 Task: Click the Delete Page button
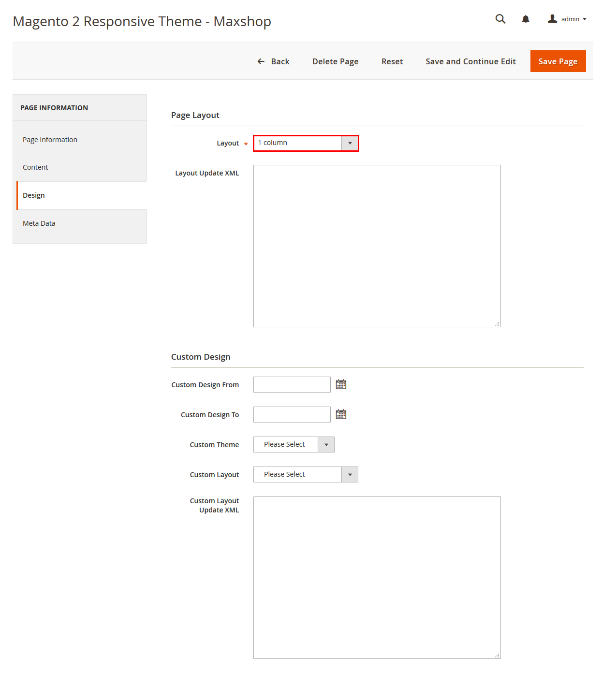click(x=335, y=61)
